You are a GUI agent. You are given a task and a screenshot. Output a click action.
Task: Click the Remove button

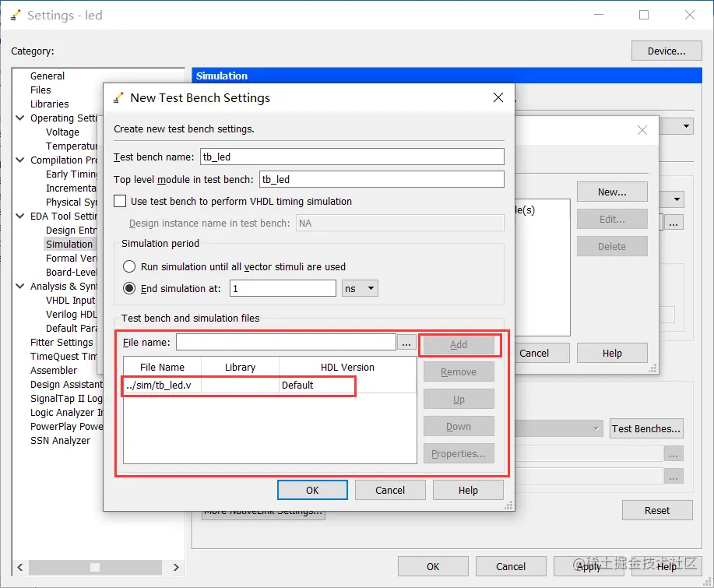[459, 372]
